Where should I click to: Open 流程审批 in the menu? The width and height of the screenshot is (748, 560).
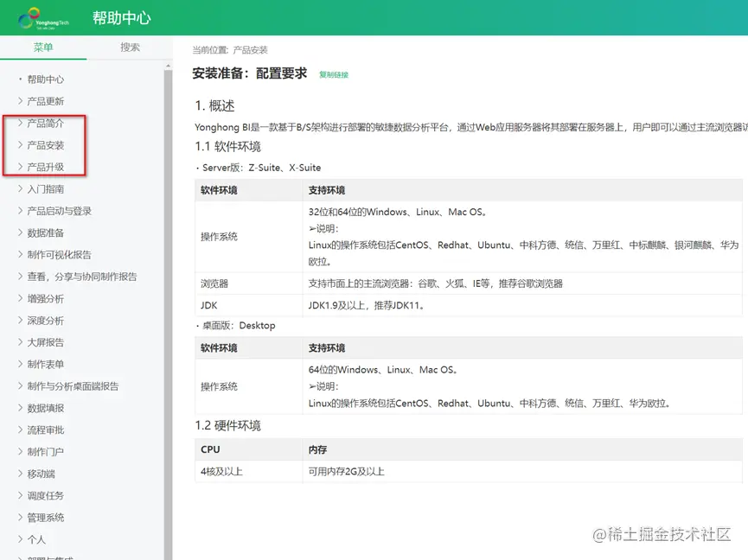45,430
